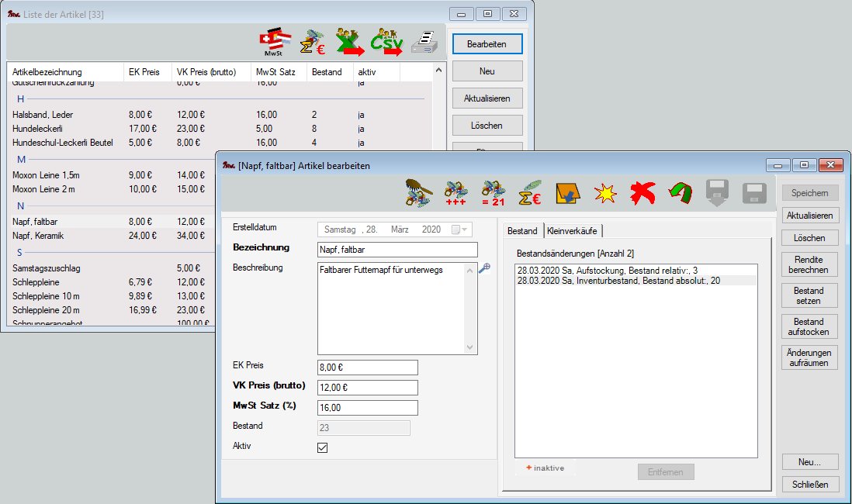This screenshot has width=852, height=504.
Task: Click the stock increase '+++' icon
Action: tap(457, 192)
